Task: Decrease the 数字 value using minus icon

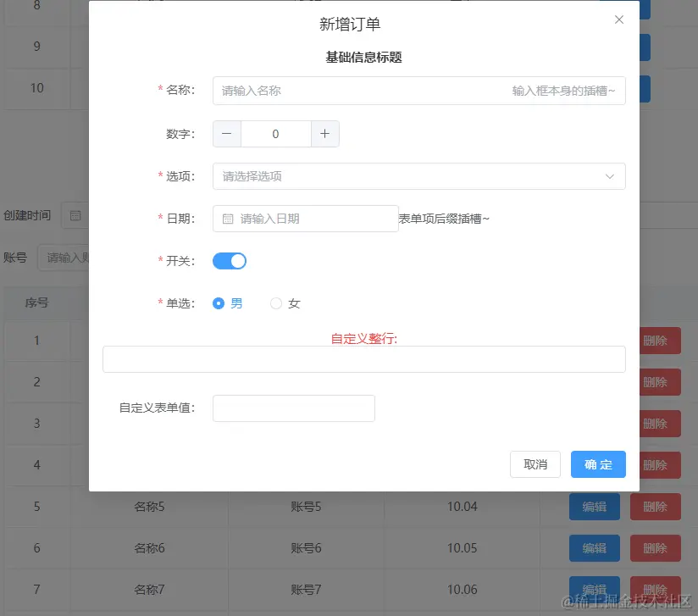Action: pyautogui.click(x=226, y=133)
